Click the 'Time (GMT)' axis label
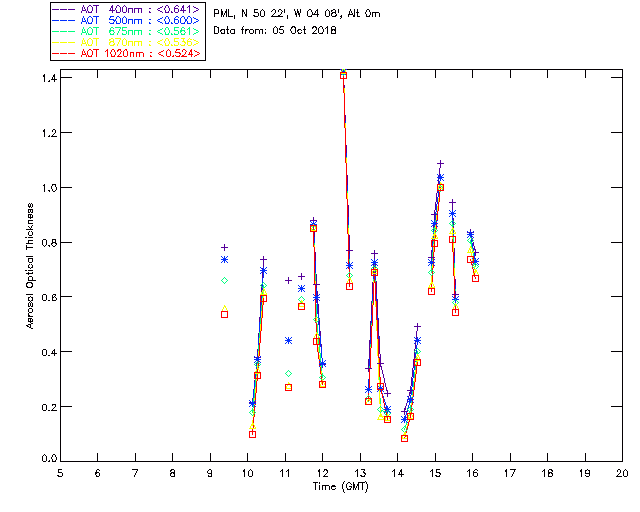The width and height of the screenshot is (640, 512). tap(341, 486)
